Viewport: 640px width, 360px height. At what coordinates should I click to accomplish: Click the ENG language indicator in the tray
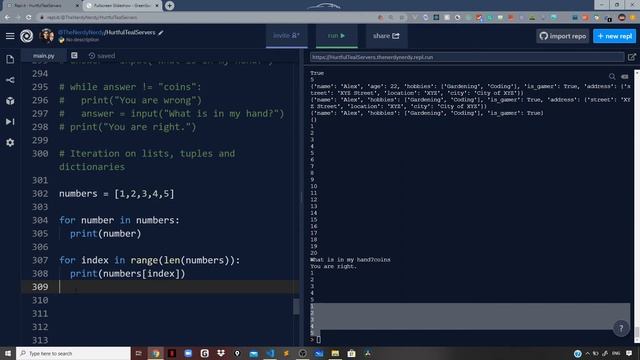point(616,353)
